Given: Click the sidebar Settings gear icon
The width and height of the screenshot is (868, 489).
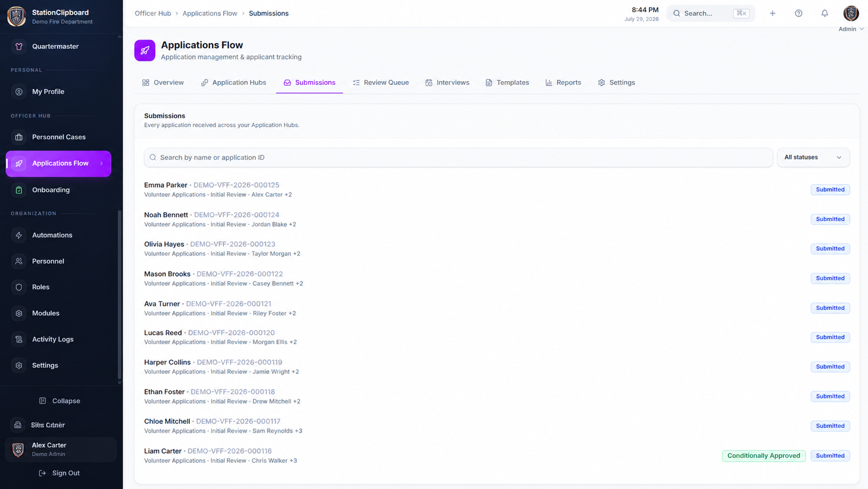Looking at the screenshot, I should (x=19, y=365).
